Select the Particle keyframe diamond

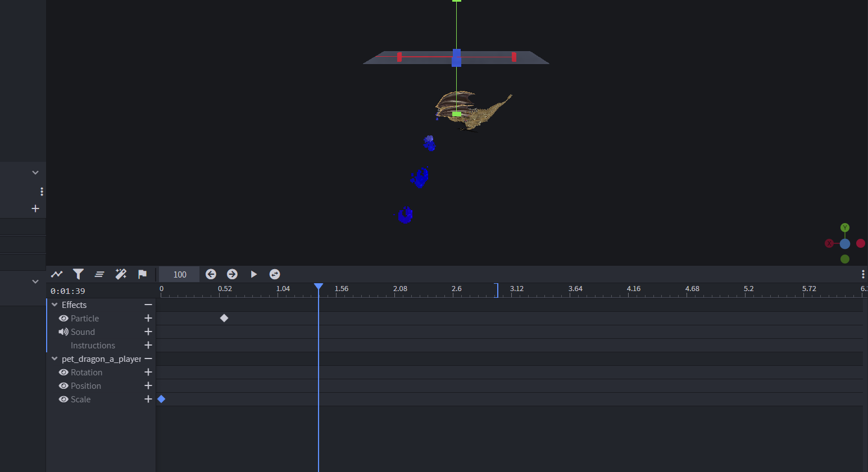[224, 318]
